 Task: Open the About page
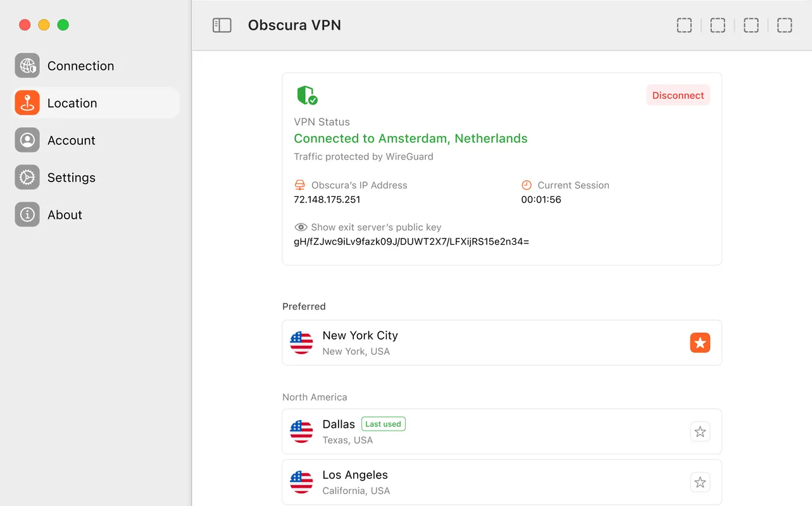click(27, 214)
